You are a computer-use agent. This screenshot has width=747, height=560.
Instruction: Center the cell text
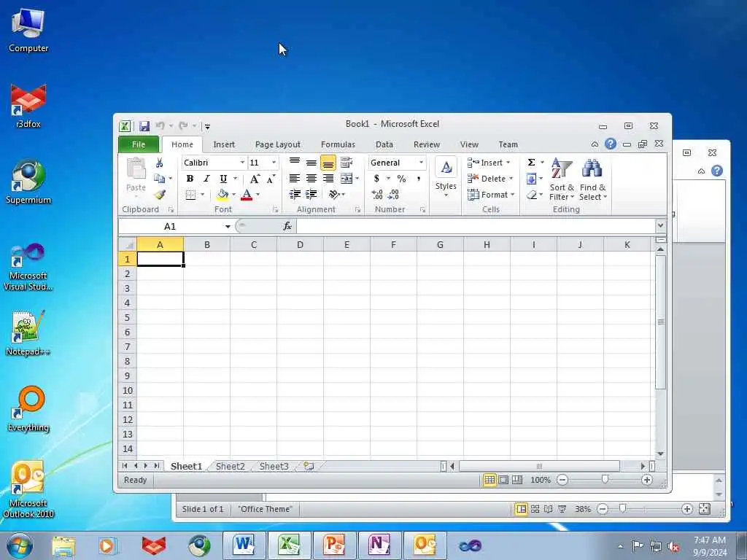(x=311, y=179)
